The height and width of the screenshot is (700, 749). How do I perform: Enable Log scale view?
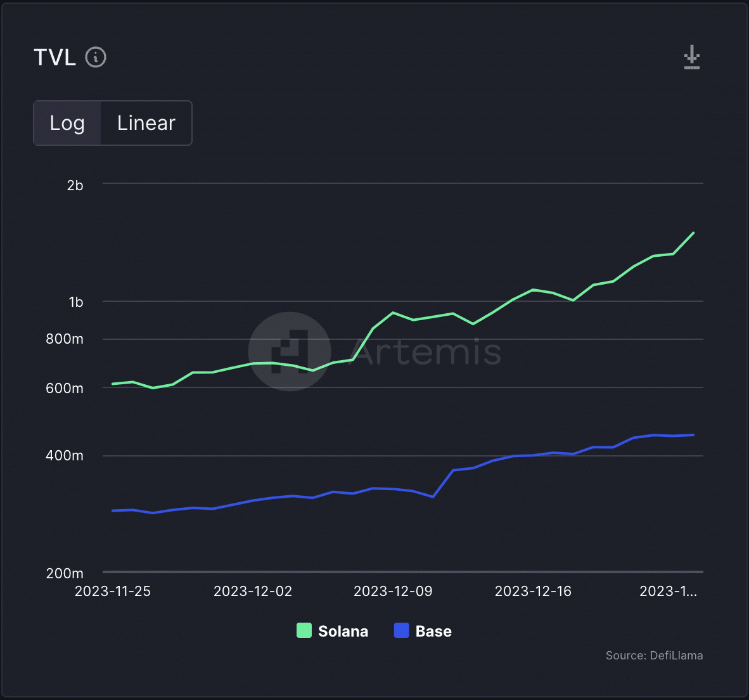point(67,122)
